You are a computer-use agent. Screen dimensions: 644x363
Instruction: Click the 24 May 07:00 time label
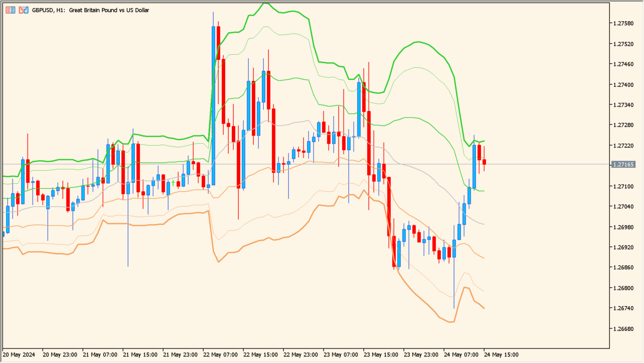461,354
